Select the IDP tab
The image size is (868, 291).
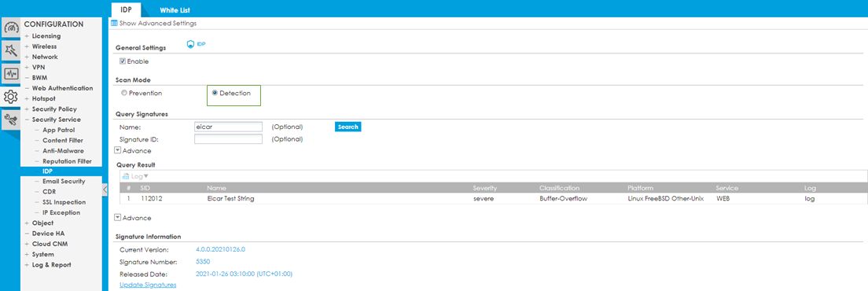pos(126,10)
